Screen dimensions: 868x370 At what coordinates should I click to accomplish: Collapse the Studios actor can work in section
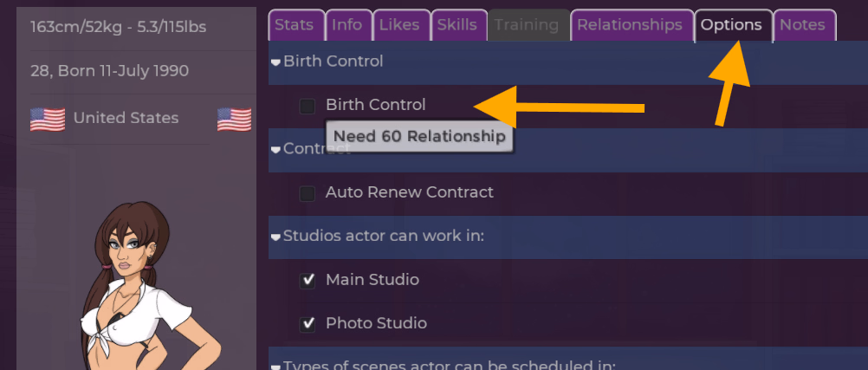(276, 237)
